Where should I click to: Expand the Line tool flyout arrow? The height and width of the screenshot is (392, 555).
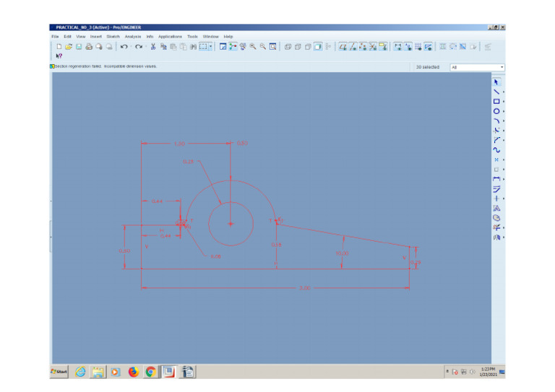click(503, 92)
